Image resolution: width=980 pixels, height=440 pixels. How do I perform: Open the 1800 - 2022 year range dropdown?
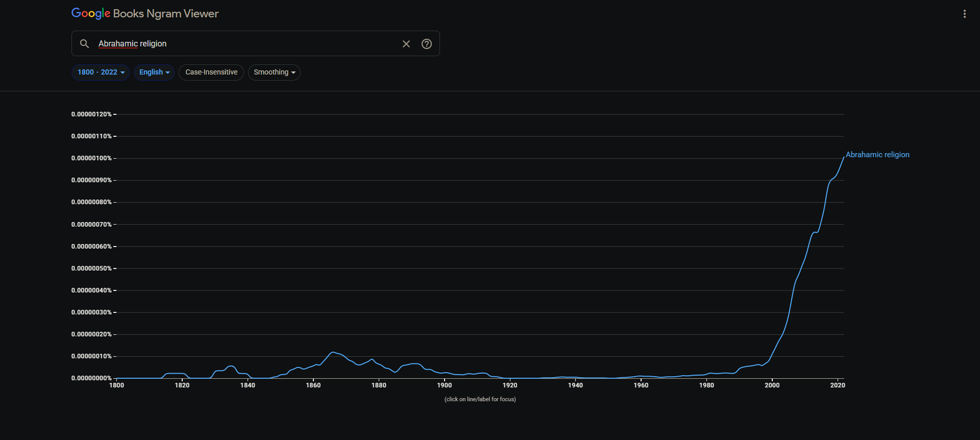(x=101, y=72)
